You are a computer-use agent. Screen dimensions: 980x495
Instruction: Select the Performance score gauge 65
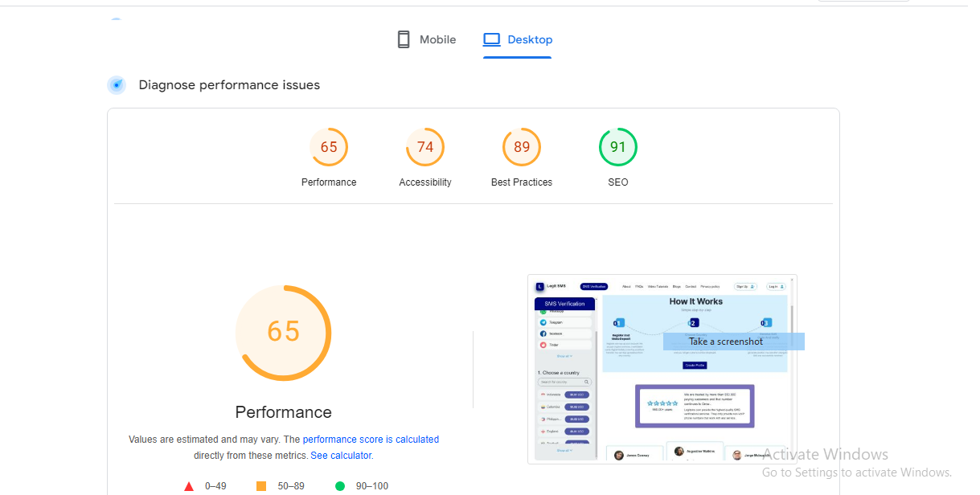pyautogui.click(x=329, y=147)
